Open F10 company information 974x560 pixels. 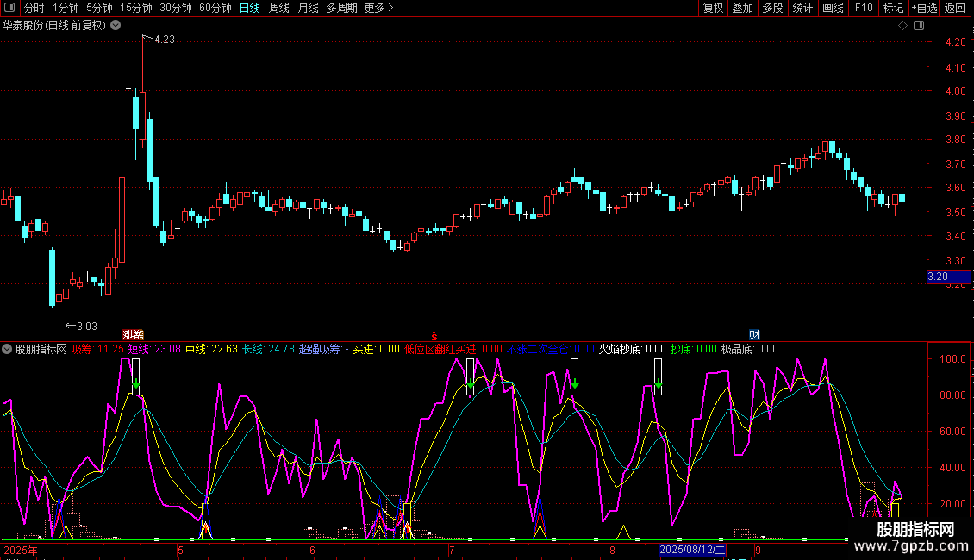[x=864, y=8]
